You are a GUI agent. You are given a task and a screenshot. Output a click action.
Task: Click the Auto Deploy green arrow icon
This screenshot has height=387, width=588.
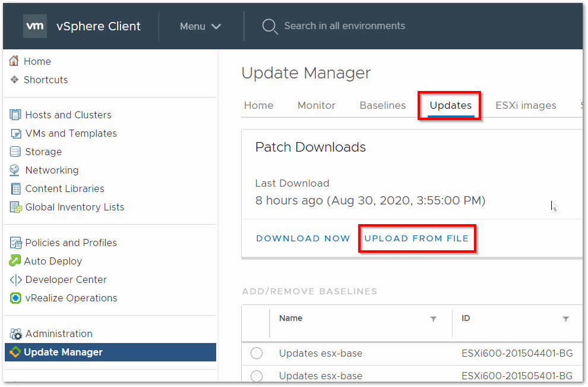pyautogui.click(x=15, y=261)
